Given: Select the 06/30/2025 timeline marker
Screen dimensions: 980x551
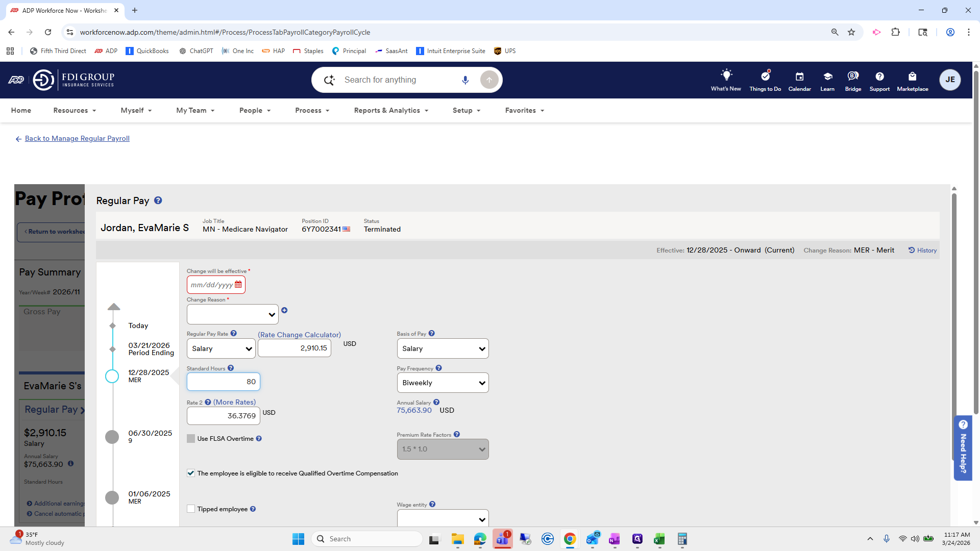Looking at the screenshot, I should click(112, 437).
